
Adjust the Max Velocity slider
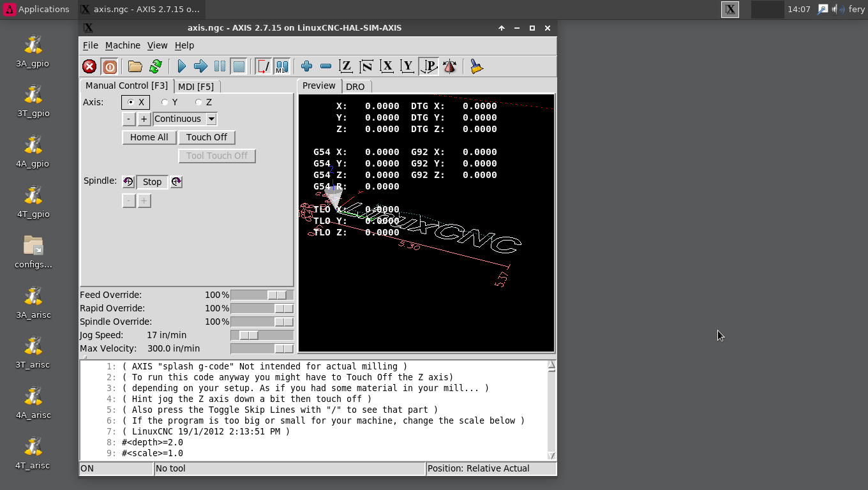(262, 348)
